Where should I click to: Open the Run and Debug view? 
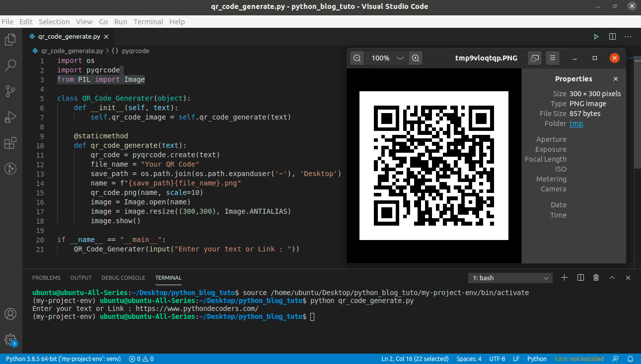point(10,117)
